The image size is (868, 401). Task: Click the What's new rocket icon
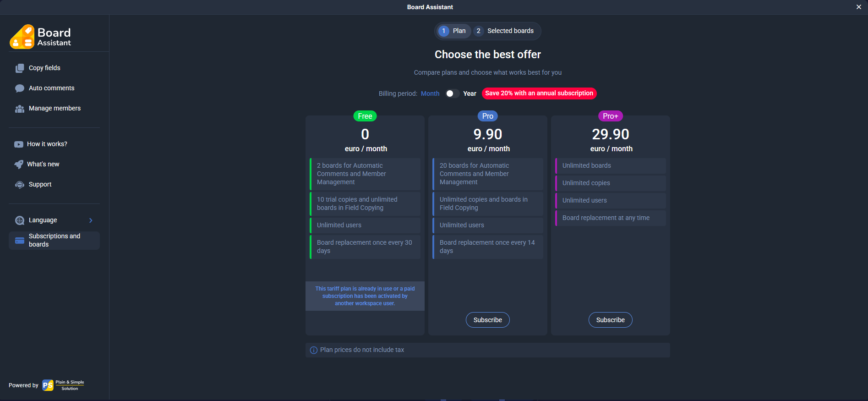[19, 165]
